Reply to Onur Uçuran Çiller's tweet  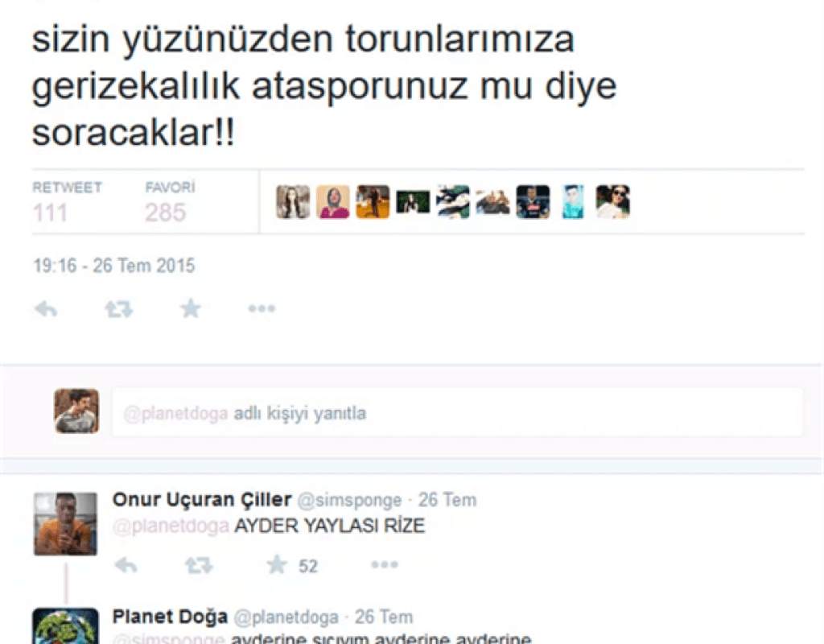pyautogui.click(x=126, y=566)
